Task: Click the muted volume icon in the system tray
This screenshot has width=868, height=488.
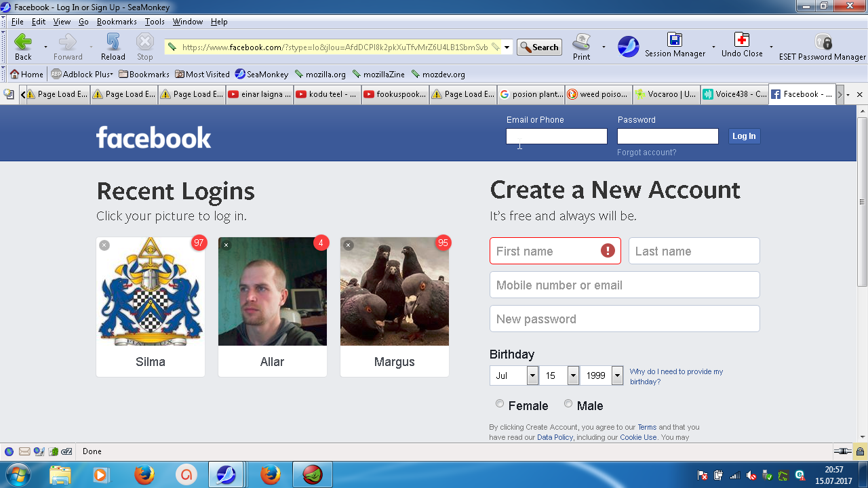Action: [x=751, y=475]
